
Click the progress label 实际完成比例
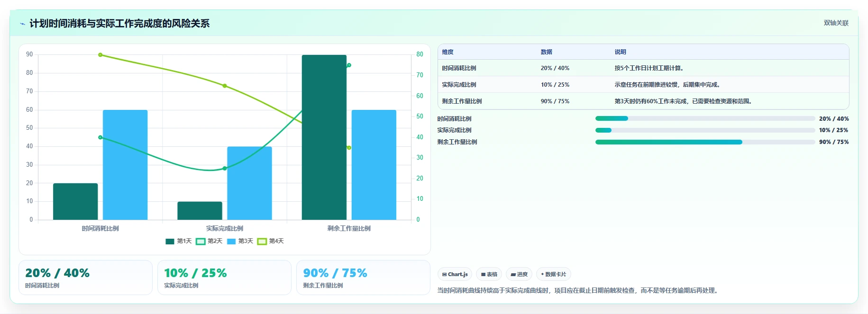pyautogui.click(x=454, y=130)
